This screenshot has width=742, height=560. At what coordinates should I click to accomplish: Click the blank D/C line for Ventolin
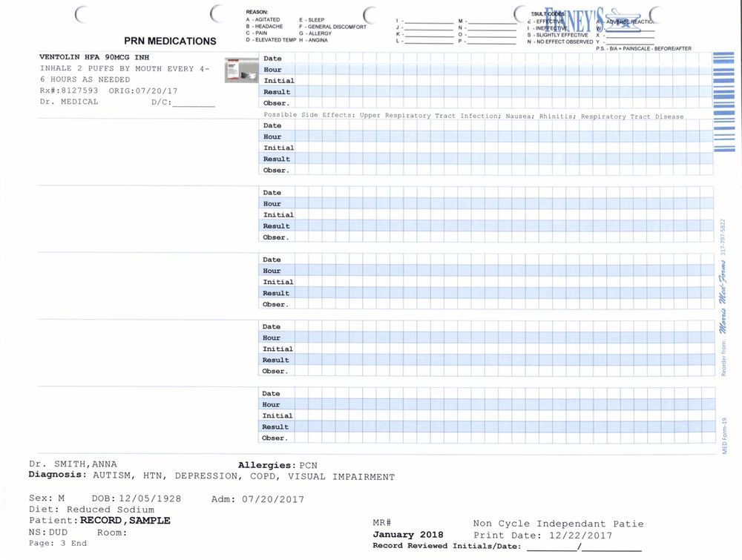(194, 104)
